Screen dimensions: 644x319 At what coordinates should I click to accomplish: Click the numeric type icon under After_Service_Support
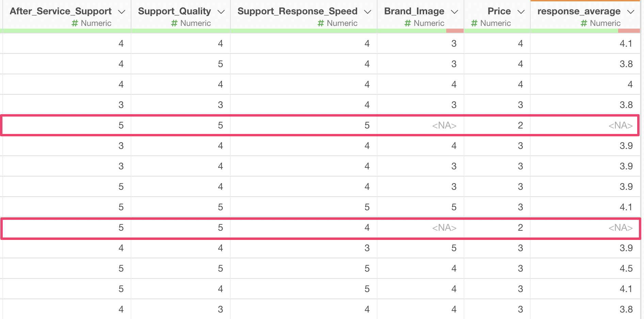[75, 23]
